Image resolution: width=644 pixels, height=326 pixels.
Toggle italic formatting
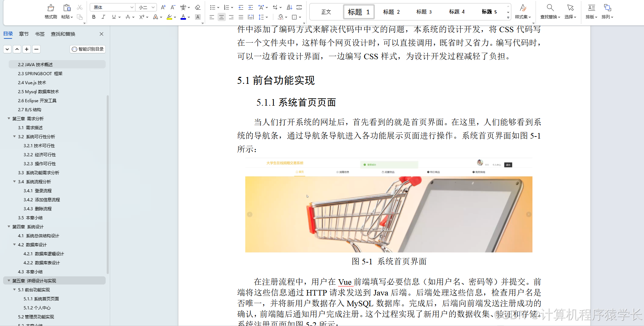pos(103,17)
